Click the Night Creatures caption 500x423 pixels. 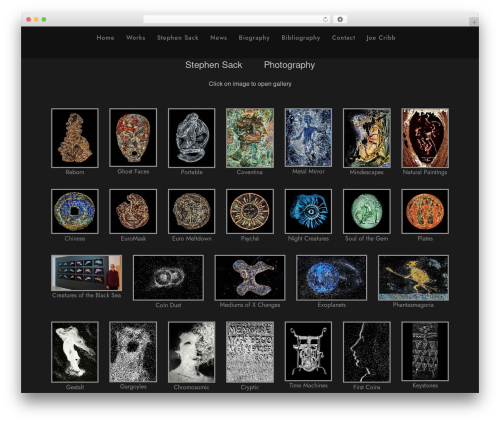308,238
